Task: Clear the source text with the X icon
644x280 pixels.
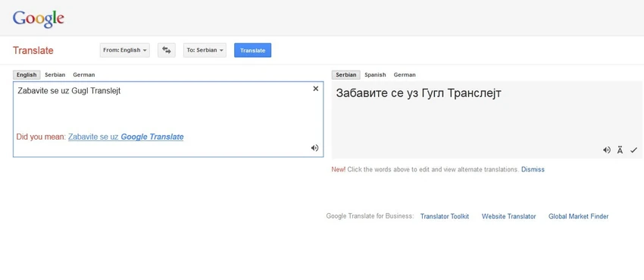Action: coord(315,88)
